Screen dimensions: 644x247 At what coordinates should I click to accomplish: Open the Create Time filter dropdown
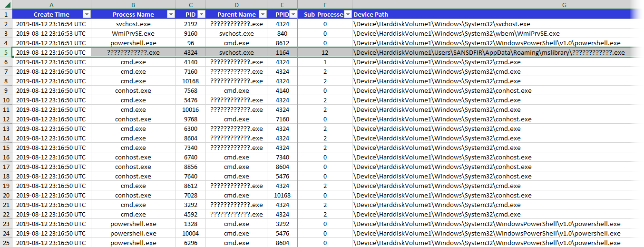pyautogui.click(x=86, y=14)
